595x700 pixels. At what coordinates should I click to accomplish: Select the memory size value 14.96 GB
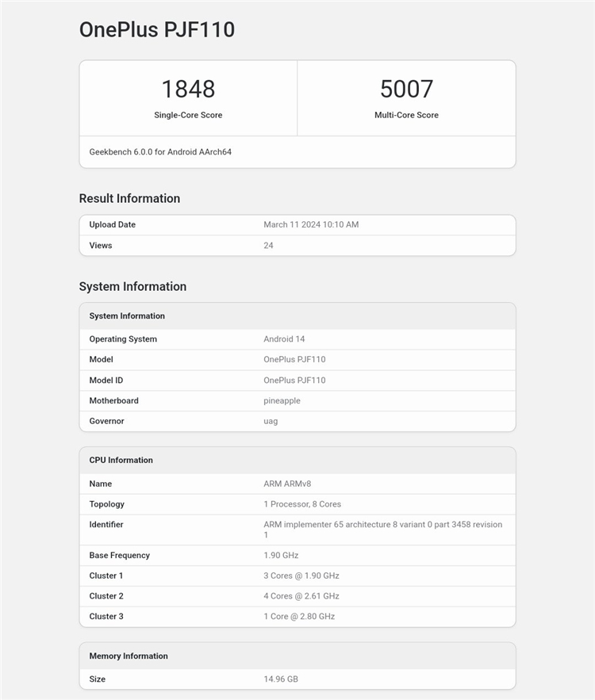click(281, 679)
